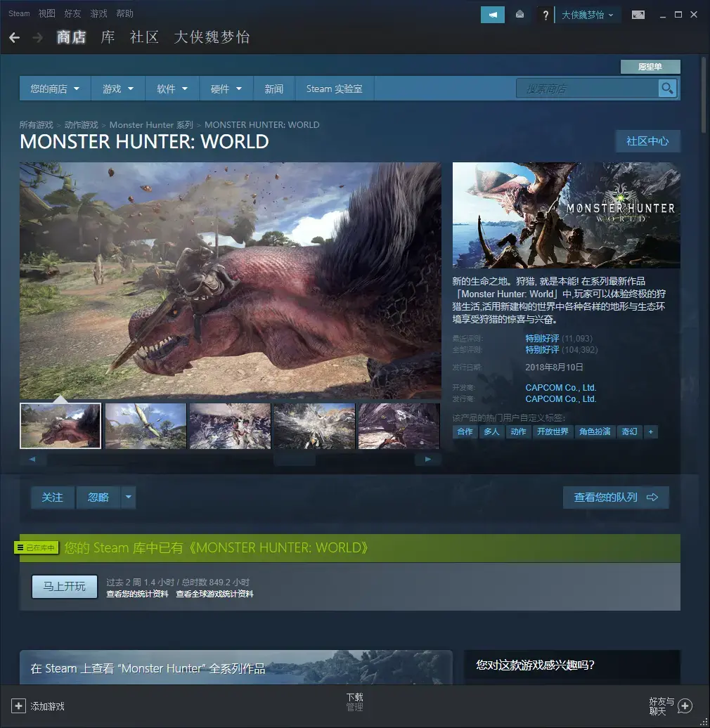Select the third screenshot thumbnail

[x=231, y=426]
